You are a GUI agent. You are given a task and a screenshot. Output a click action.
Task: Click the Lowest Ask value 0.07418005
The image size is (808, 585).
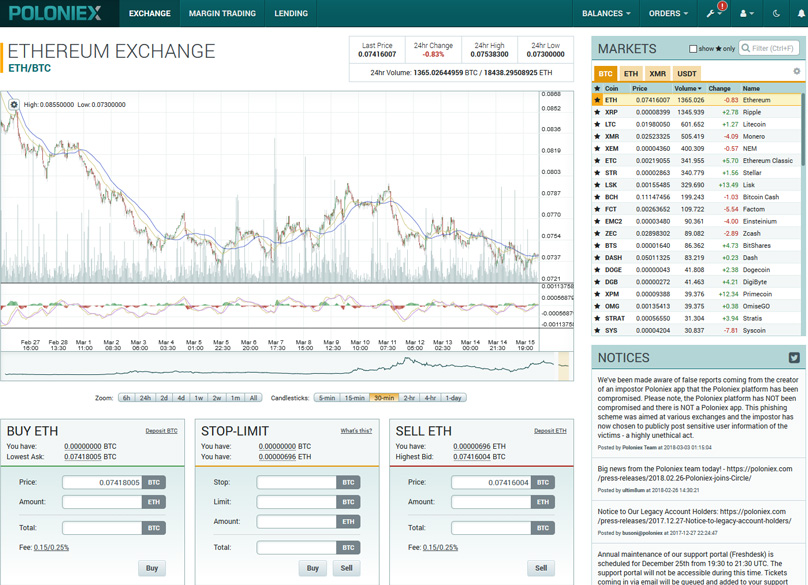click(x=82, y=457)
